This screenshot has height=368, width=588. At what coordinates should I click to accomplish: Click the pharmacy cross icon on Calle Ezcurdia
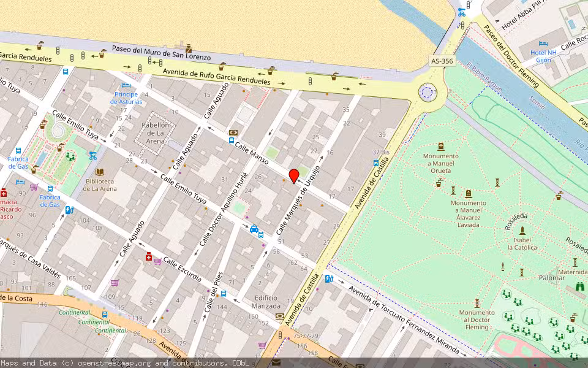tap(148, 256)
